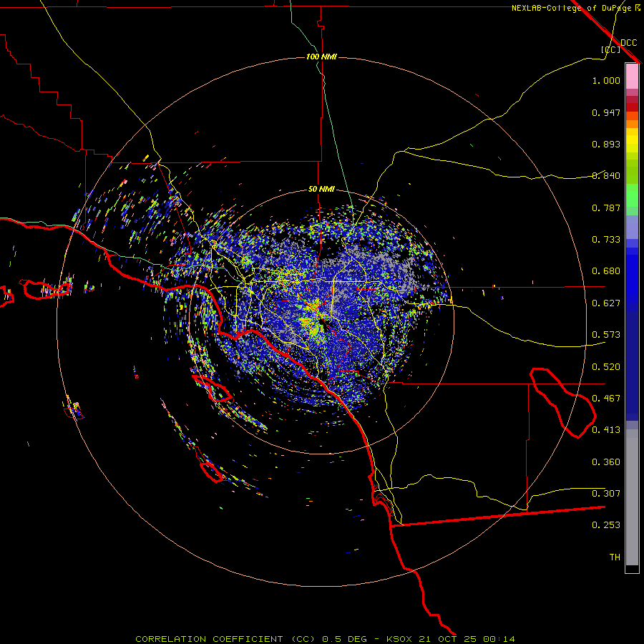Image resolution: width=644 pixels, height=644 pixels.
Task: Click the 0.467 legend value
Action: [x=606, y=399]
